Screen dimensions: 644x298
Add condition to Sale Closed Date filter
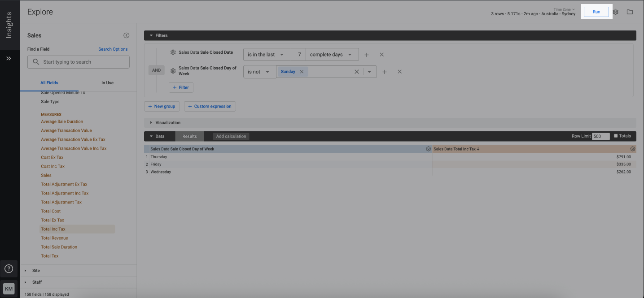click(367, 55)
